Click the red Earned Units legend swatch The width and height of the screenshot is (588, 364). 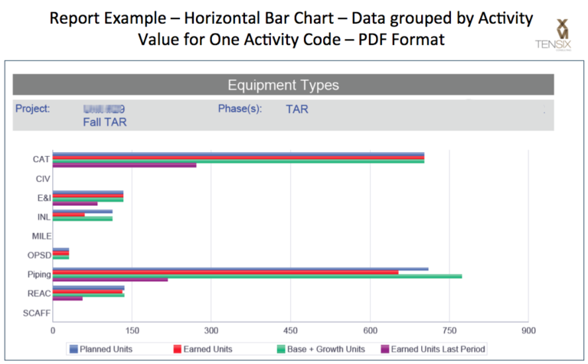177,349
